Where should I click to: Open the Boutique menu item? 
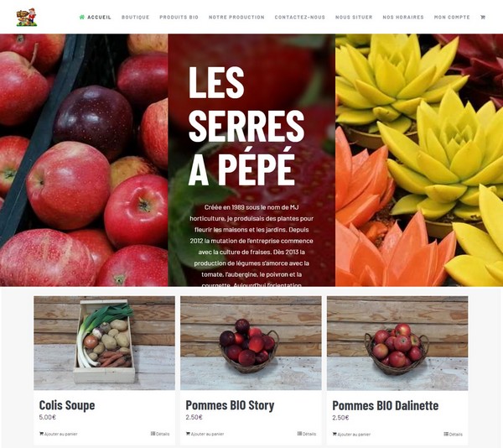pyautogui.click(x=135, y=17)
